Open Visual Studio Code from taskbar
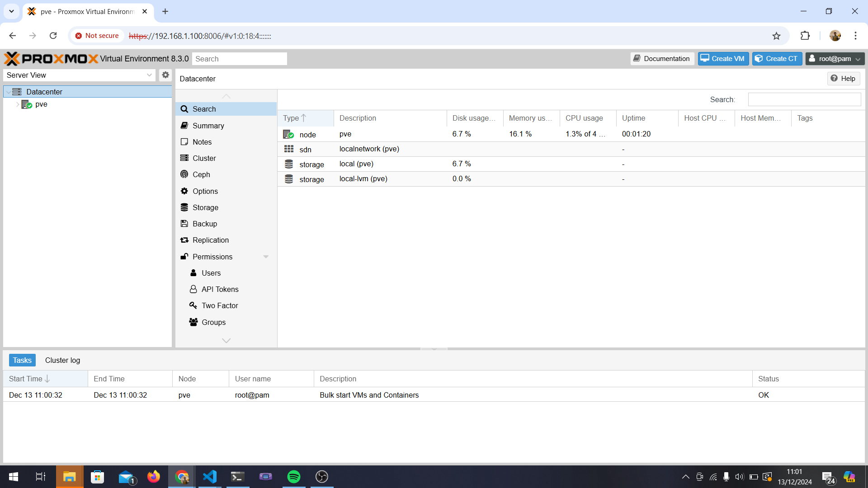Viewport: 868px width, 488px height. pos(210,477)
